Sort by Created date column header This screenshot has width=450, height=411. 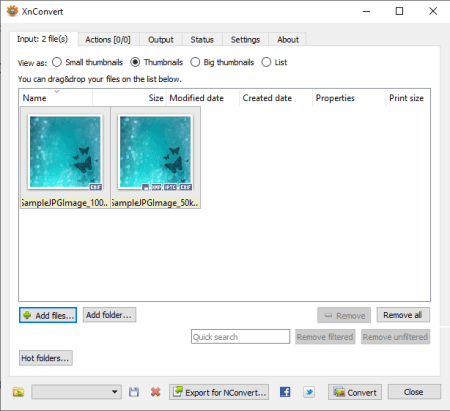click(276, 98)
